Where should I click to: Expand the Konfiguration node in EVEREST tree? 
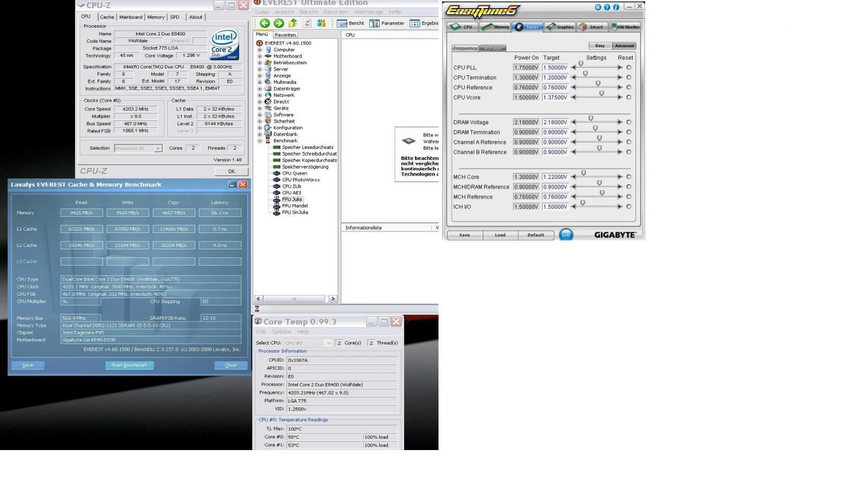point(259,127)
